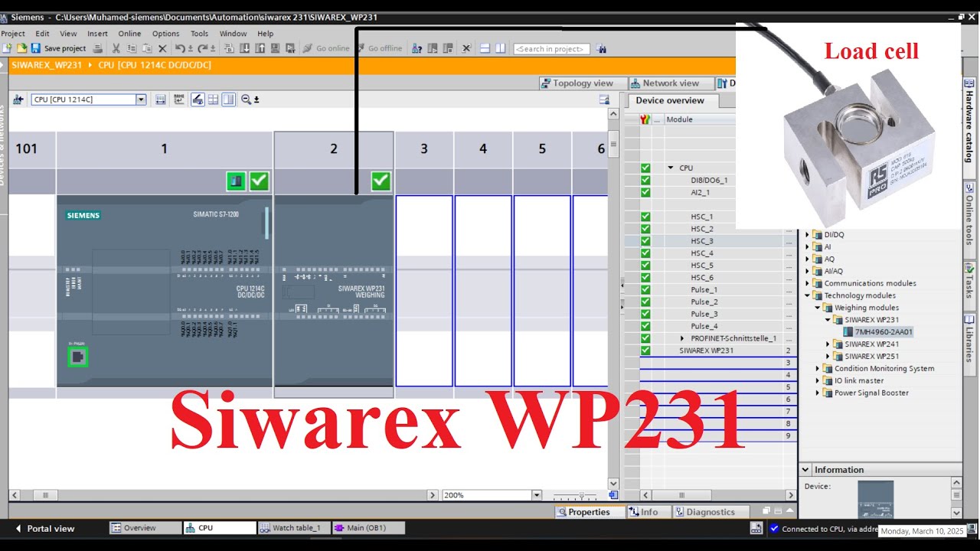Click the float Properties window icon

coord(766,510)
